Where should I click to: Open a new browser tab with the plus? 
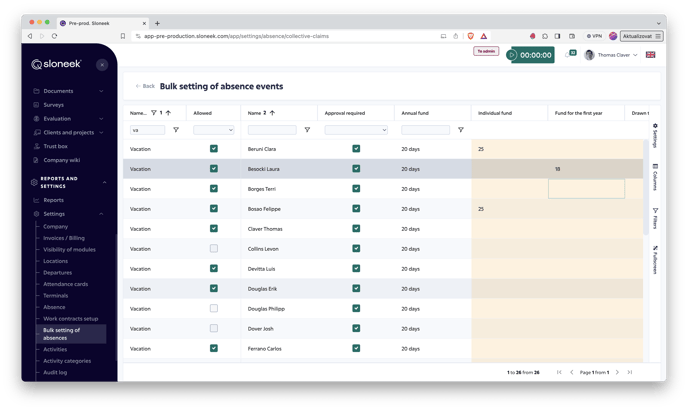coord(157,23)
